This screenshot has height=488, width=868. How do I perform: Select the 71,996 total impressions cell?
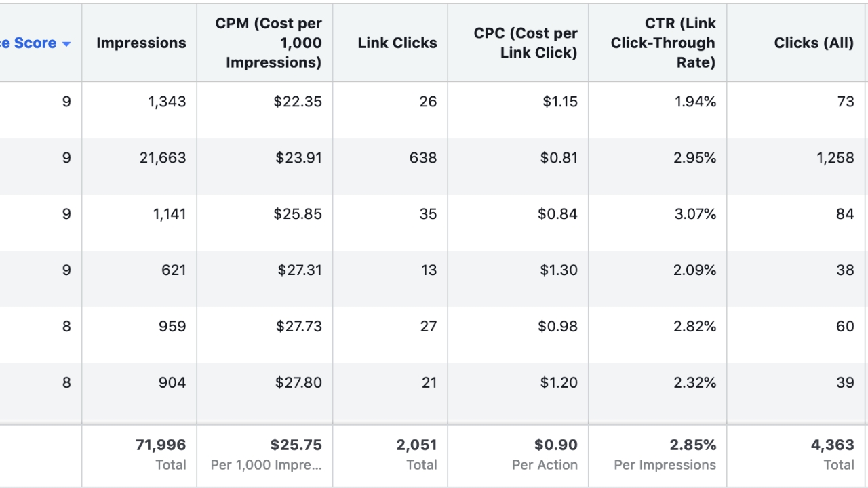[161, 445]
